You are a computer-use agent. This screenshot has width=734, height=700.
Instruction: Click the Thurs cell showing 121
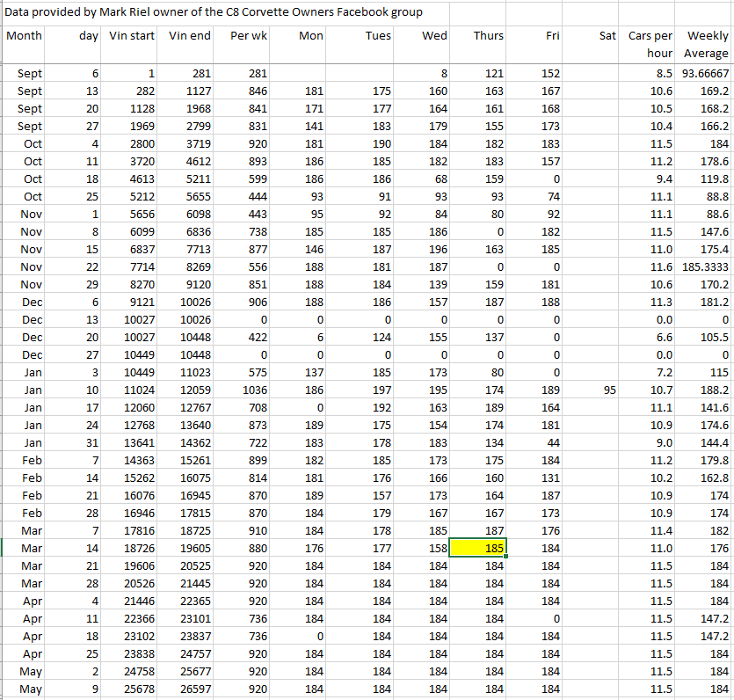click(x=477, y=73)
